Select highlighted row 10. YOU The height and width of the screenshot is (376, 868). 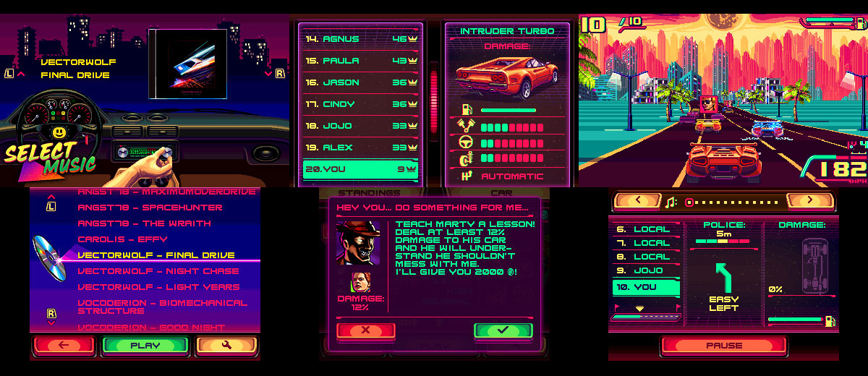click(646, 287)
